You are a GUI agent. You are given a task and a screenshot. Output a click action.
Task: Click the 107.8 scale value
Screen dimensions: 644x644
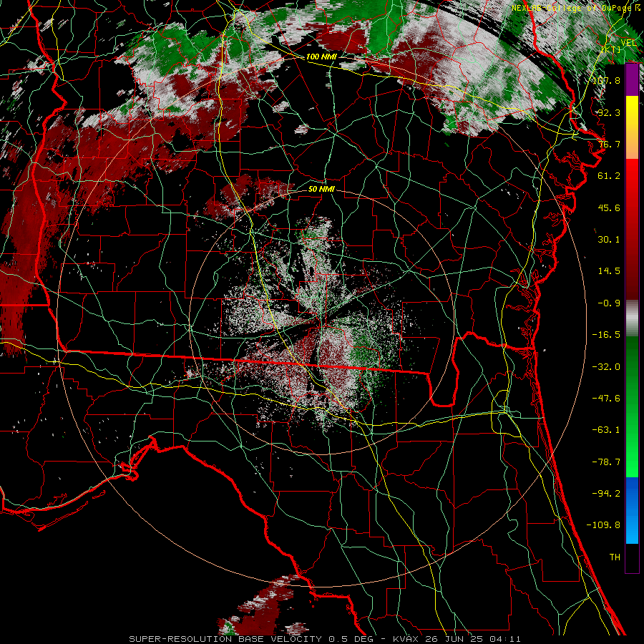point(606,80)
